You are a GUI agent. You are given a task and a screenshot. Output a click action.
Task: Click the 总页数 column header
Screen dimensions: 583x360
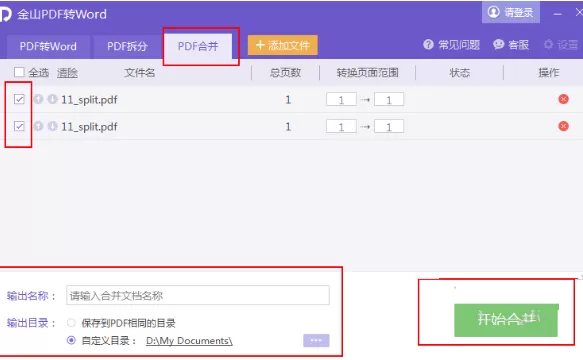click(285, 73)
